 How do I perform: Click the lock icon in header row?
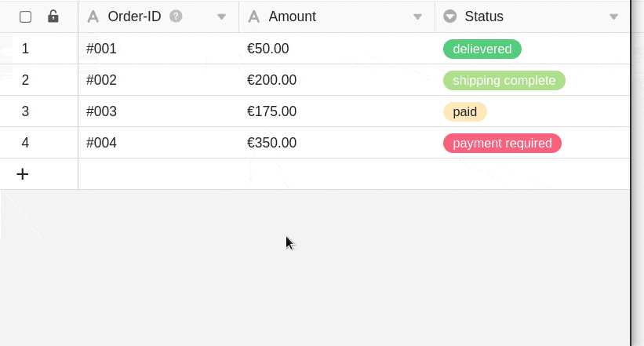click(x=53, y=16)
